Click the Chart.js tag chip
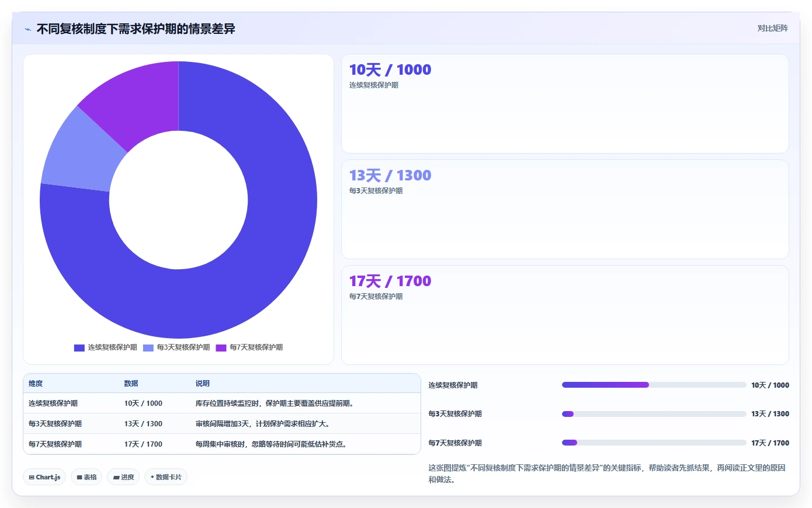The image size is (812, 508). [x=44, y=477]
